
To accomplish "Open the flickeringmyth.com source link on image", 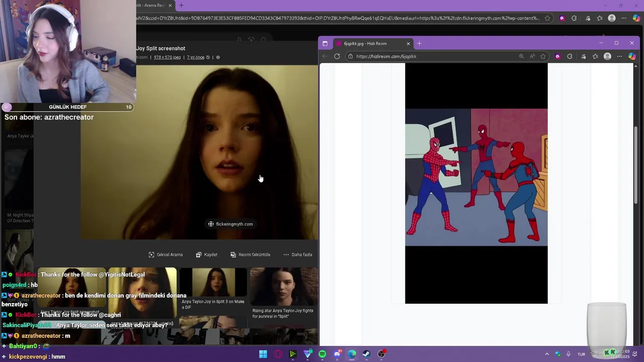I will tap(230, 224).
